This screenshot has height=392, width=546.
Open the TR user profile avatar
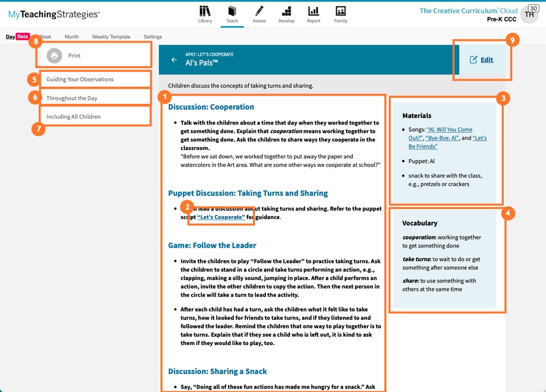[x=529, y=15]
